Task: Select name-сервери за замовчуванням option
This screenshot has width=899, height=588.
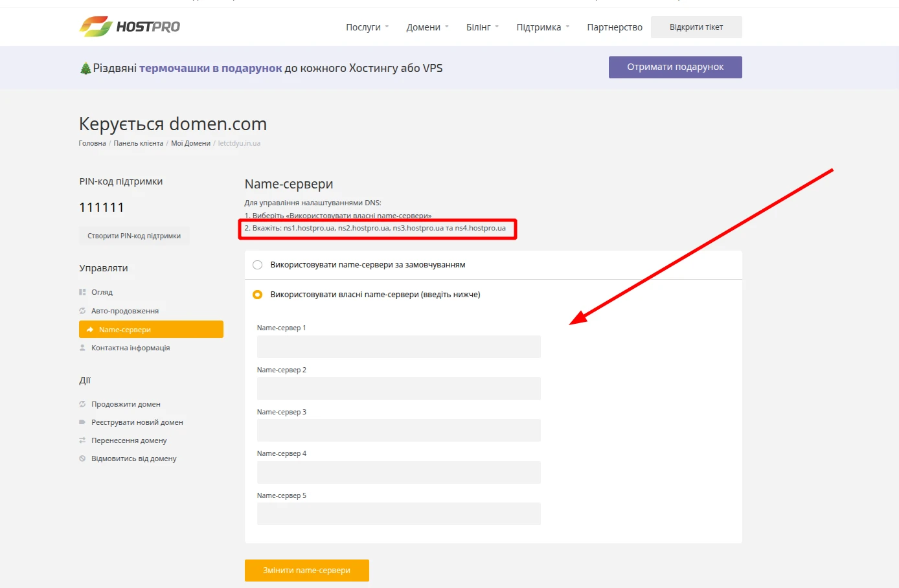Action: coord(257,264)
